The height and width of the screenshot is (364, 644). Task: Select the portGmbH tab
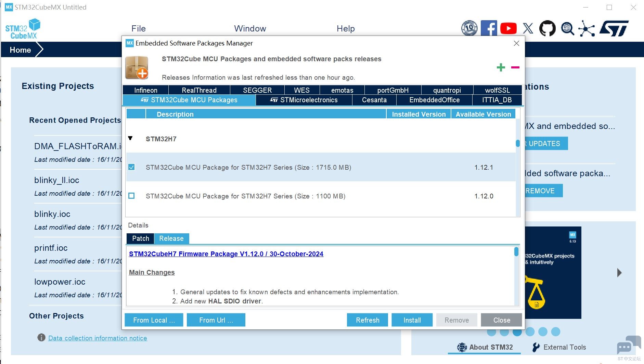coord(393,90)
